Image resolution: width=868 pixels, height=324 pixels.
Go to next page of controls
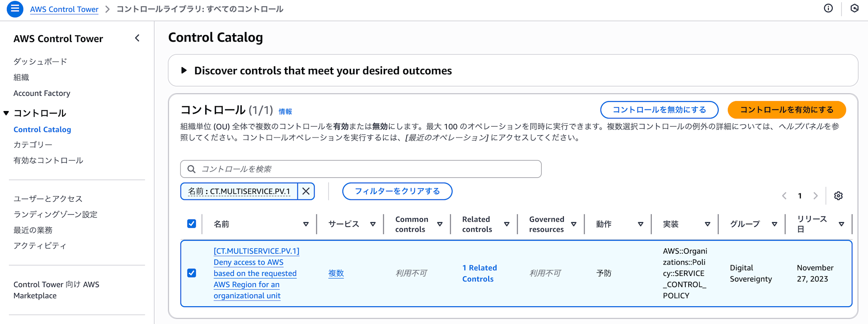815,196
